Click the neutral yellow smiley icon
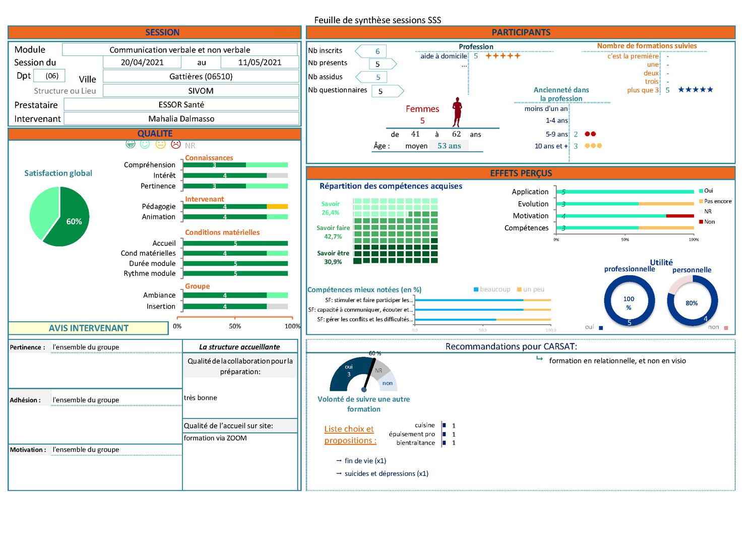756x535 pixels. [160, 144]
